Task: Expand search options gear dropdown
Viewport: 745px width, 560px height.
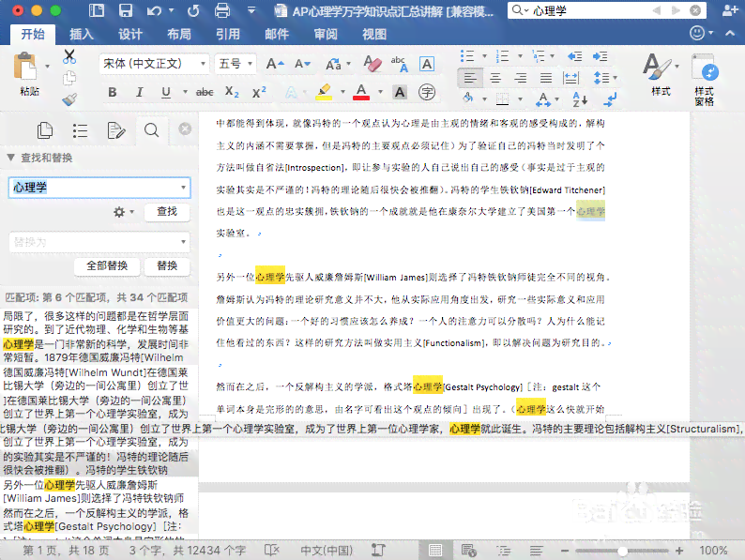Action: tap(124, 212)
